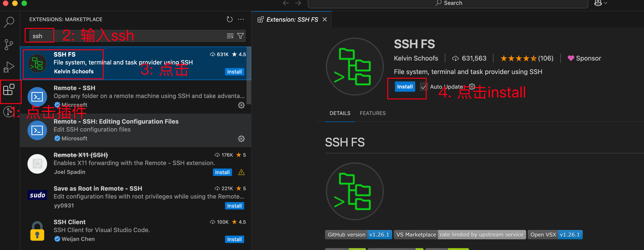This screenshot has height=250, width=644.
Task: Click the Remote - SSH terminal icon
Action: pos(37,97)
